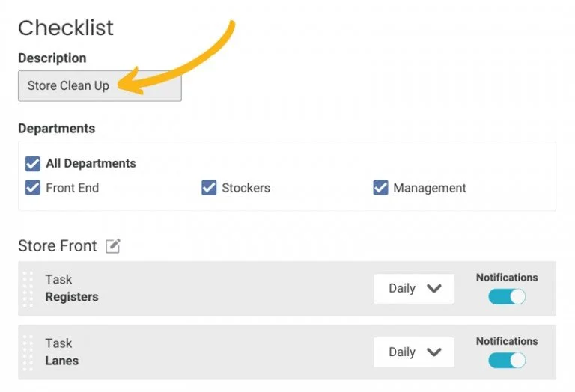
Task: Open the Daily frequency dropdown for Registers
Action: click(x=413, y=289)
